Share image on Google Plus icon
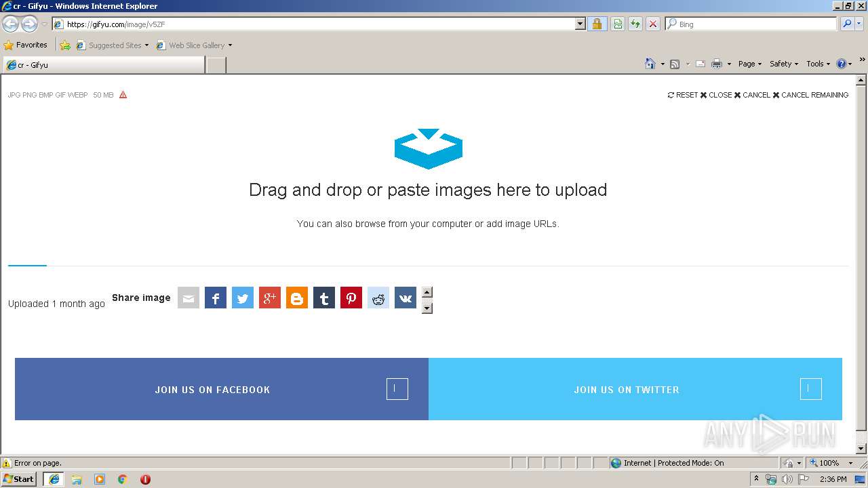868x488 pixels. 270,298
